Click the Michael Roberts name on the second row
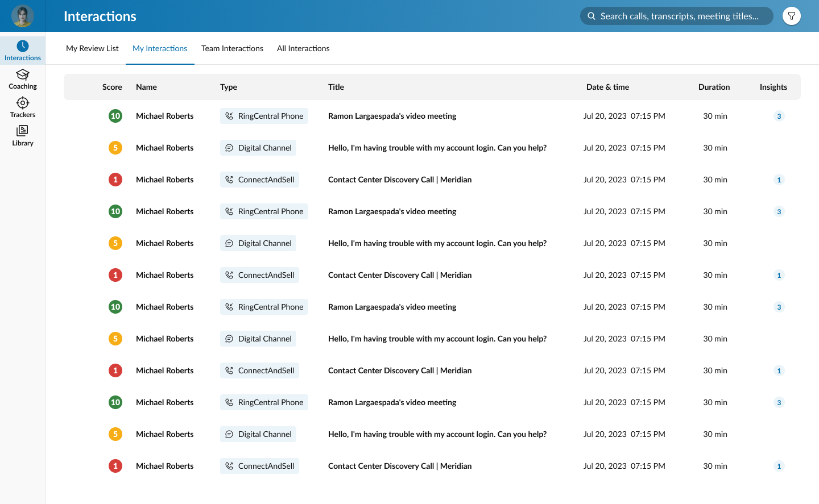819x504 pixels. 165,147
